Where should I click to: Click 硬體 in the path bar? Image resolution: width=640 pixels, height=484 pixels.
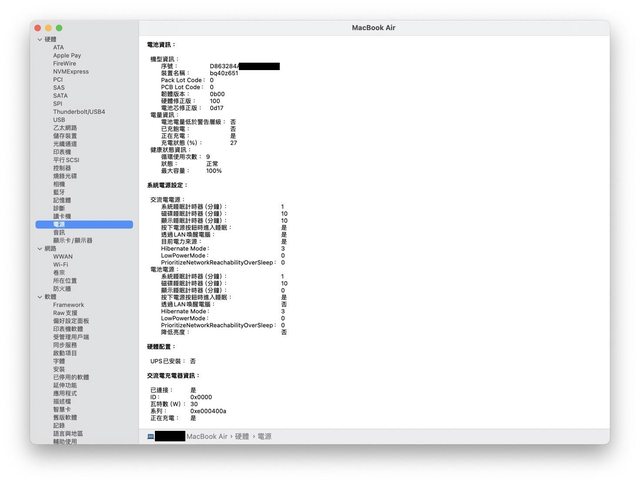[x=242, y=437]
